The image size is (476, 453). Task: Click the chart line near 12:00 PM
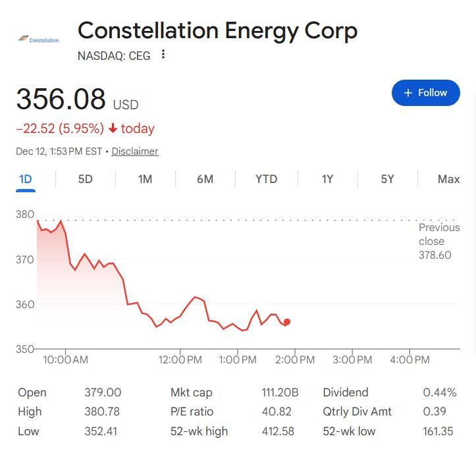180,316
